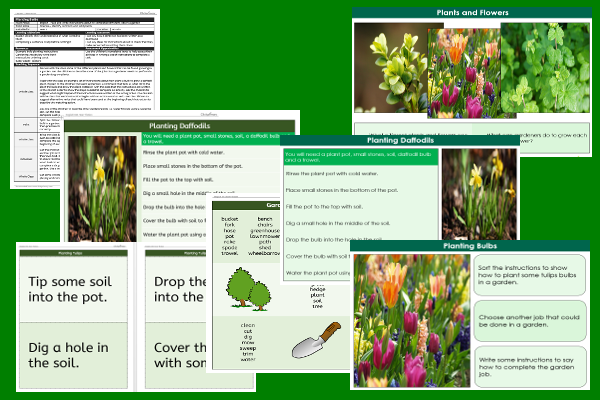The width and height of the screenshot is (600, 400).
Task: Click 'Dig a small hole in the middle of the soil' on teal slide
Action: pos(338,223)
